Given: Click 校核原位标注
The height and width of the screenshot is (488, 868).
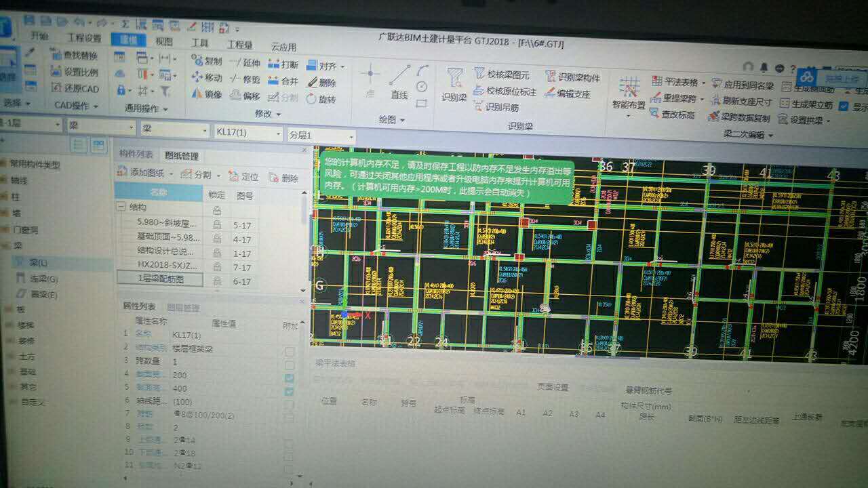Looking at the screenshot, I should (505, 91).
